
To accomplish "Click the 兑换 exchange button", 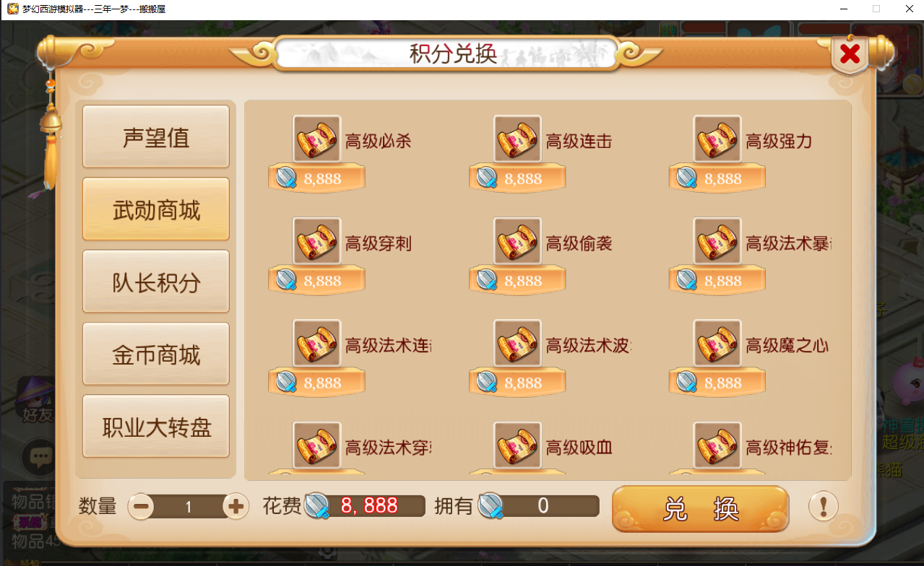I will click(x=700, y=509).
